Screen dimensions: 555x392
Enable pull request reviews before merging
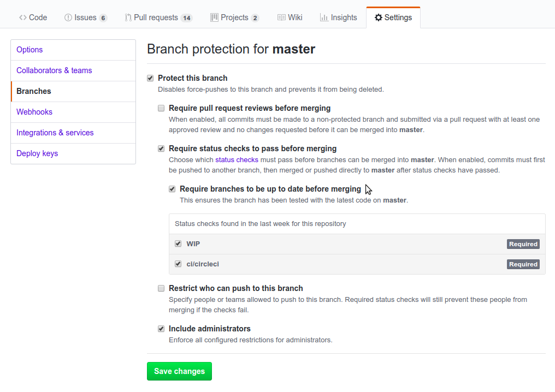pyautogui.click(x=161, y=108)
